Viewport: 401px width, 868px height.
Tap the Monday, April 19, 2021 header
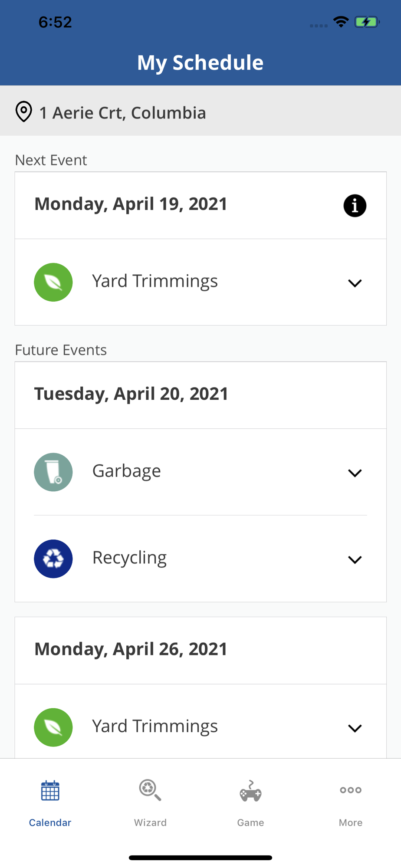point(131,204)
